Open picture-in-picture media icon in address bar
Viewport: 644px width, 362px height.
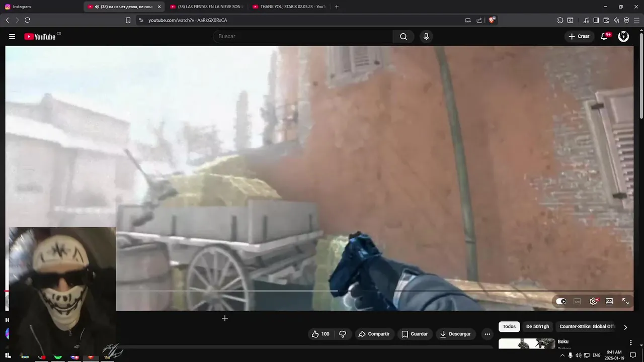click(468, 20)
